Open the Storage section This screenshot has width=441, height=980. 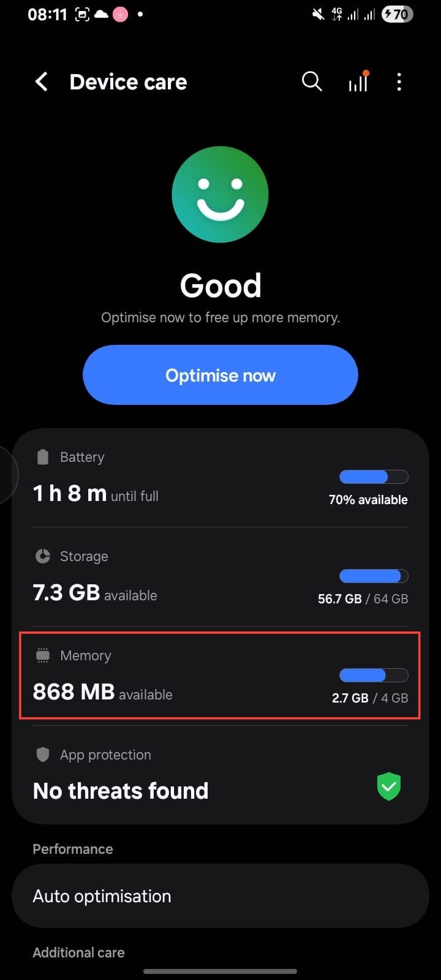coord(184,577)
